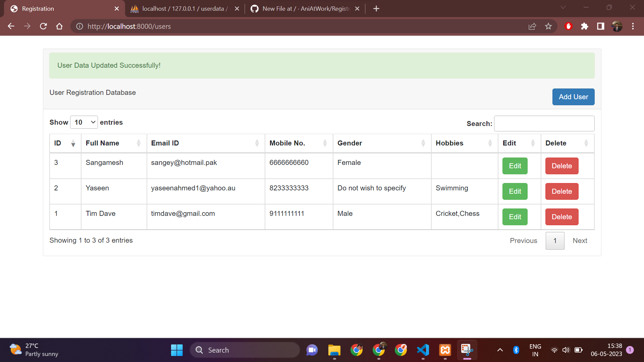Click the red ad-blocker extension icon
644x362 pixels.
click(568, 26)
